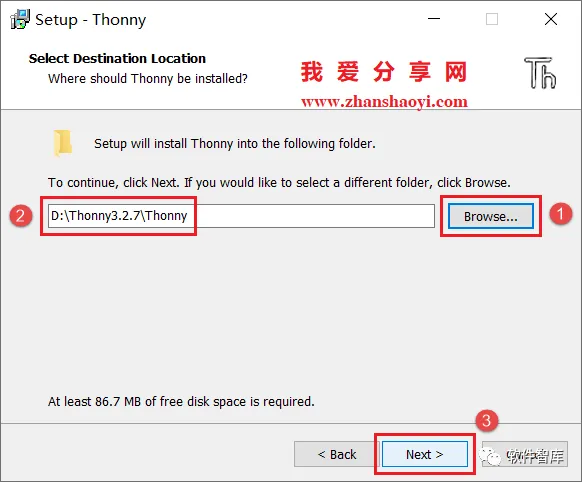Screen dimensions: 582x482
Task: Click the red numbered badge 1
Action: [560, 214]
